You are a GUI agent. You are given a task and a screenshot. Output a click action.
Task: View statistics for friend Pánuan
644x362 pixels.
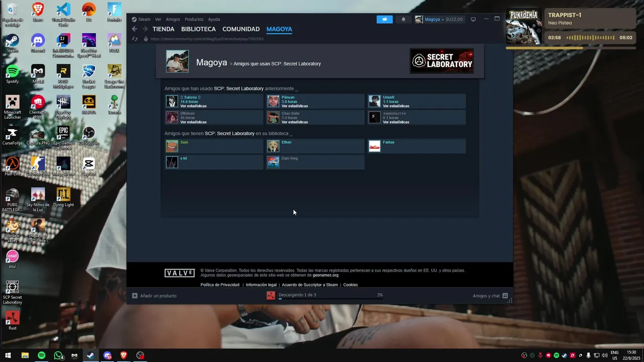pos(294,106)
